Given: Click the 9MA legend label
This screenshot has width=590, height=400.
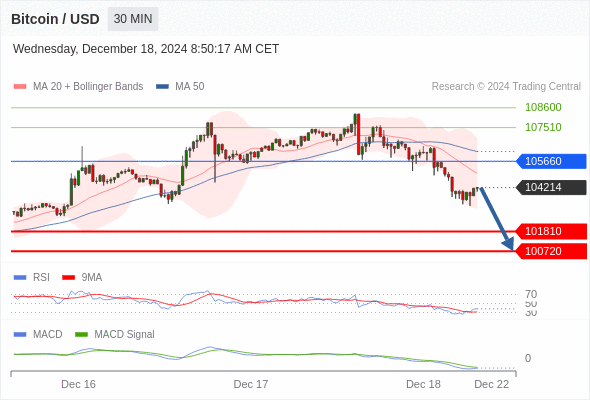Looking at the screenshot, I should [x=91, y=278].
